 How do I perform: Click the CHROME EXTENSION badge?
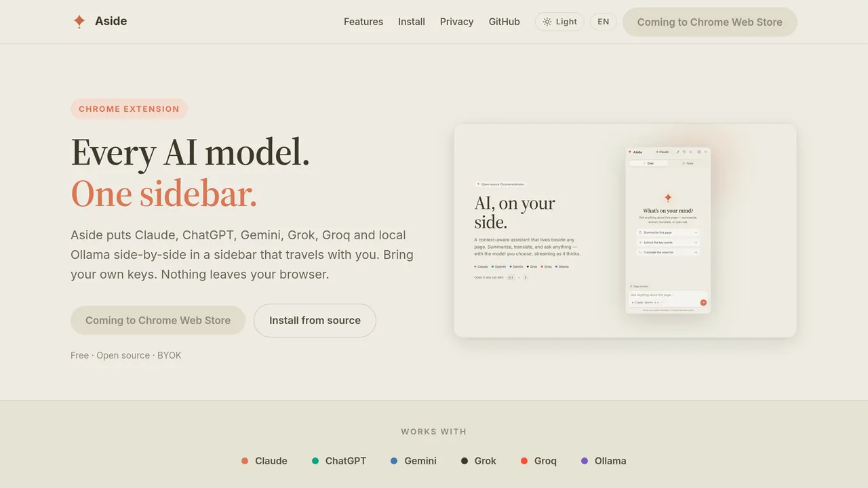[x=129, y=108]
